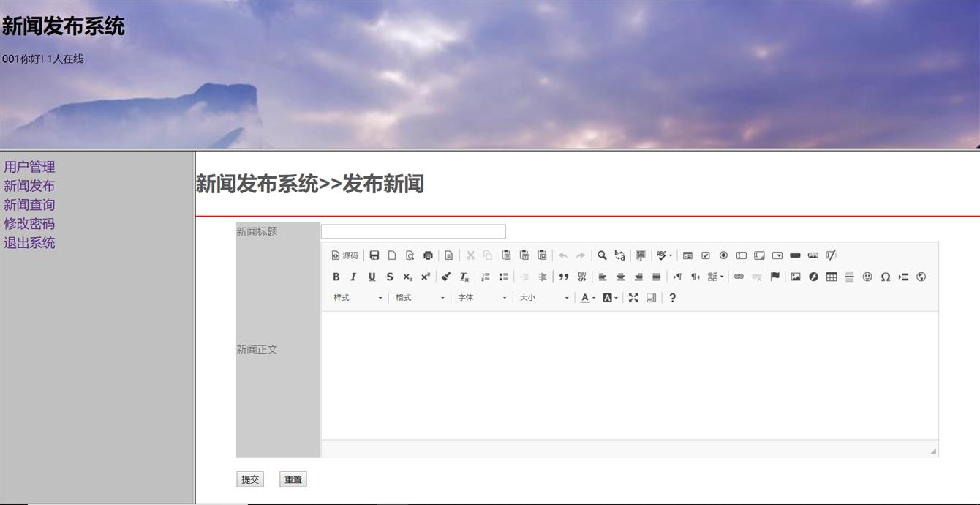Viewport: 980px width, 505px height.
Task: Maximize the editor area
Action: (x=633, y=298)
